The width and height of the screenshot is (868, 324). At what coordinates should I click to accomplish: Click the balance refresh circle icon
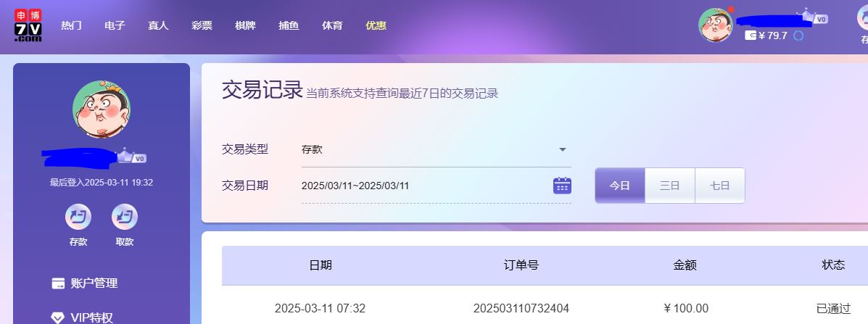798,36
